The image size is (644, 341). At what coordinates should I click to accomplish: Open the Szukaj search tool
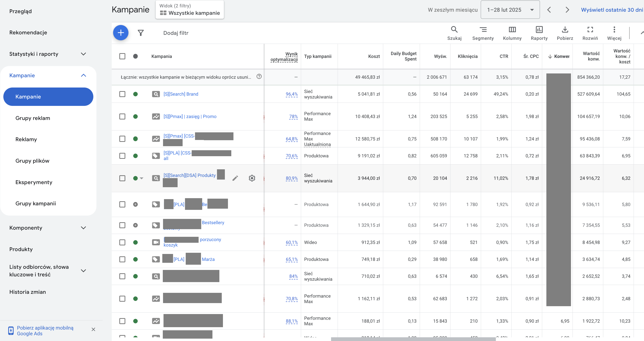(454, 33)
